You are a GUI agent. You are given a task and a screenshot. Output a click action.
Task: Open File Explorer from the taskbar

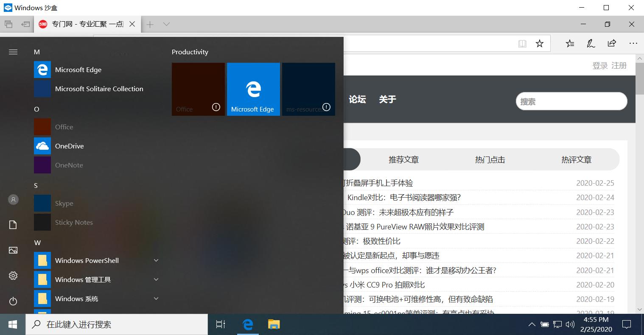pyautogui.click(x=273, y=324)
